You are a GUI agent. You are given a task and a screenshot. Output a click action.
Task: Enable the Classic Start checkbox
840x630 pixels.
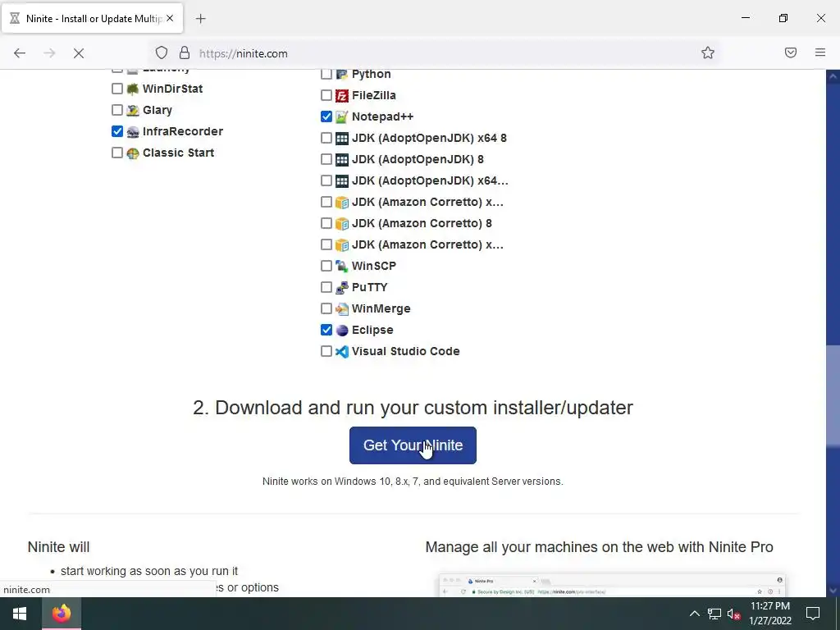117,153
